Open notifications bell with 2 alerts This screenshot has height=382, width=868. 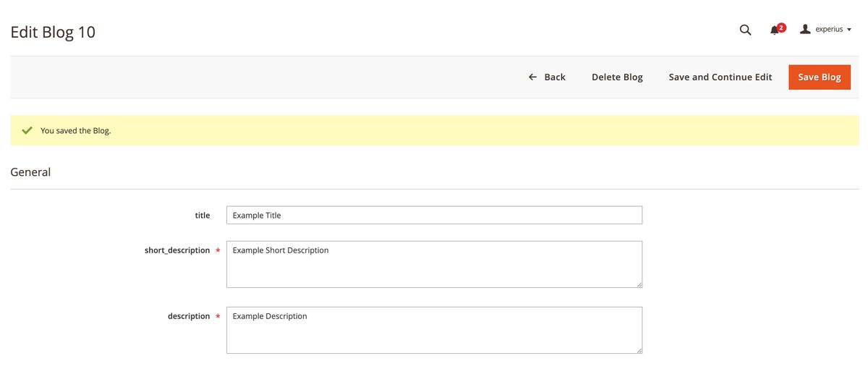coord(777,30)
